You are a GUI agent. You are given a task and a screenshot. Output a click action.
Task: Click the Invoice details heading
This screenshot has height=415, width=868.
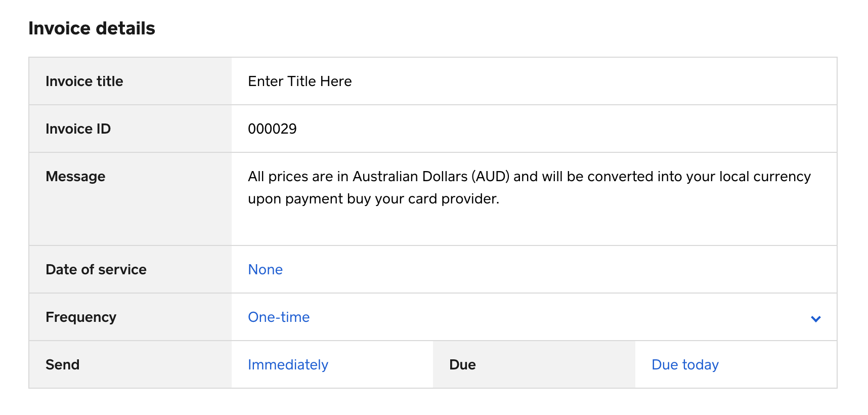click(x=92, y=28)
